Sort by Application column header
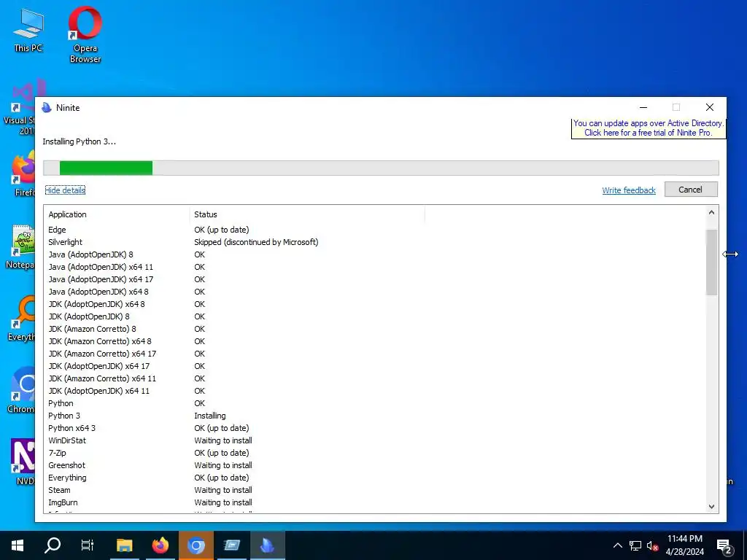The image size is (747, 560). tap(116, 214)
